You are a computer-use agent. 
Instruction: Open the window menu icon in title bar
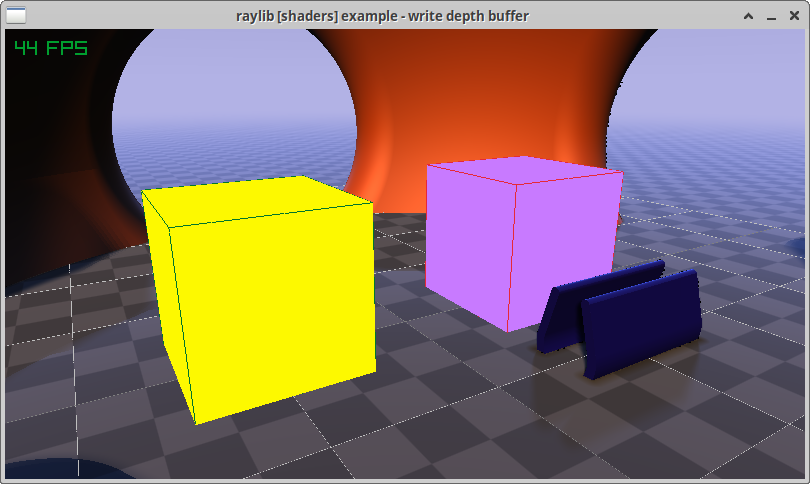tap(15, 16)
